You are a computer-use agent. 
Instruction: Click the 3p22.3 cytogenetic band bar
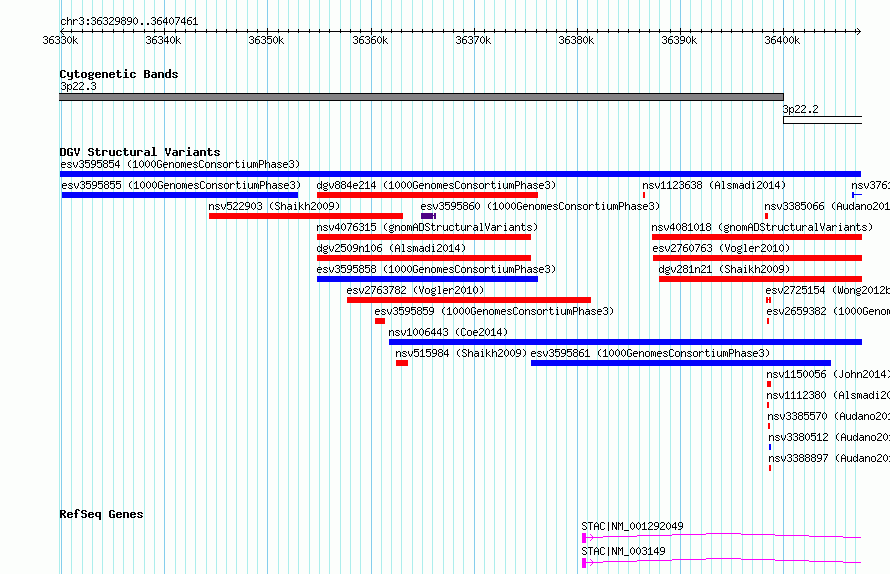(x=421, y=97)
